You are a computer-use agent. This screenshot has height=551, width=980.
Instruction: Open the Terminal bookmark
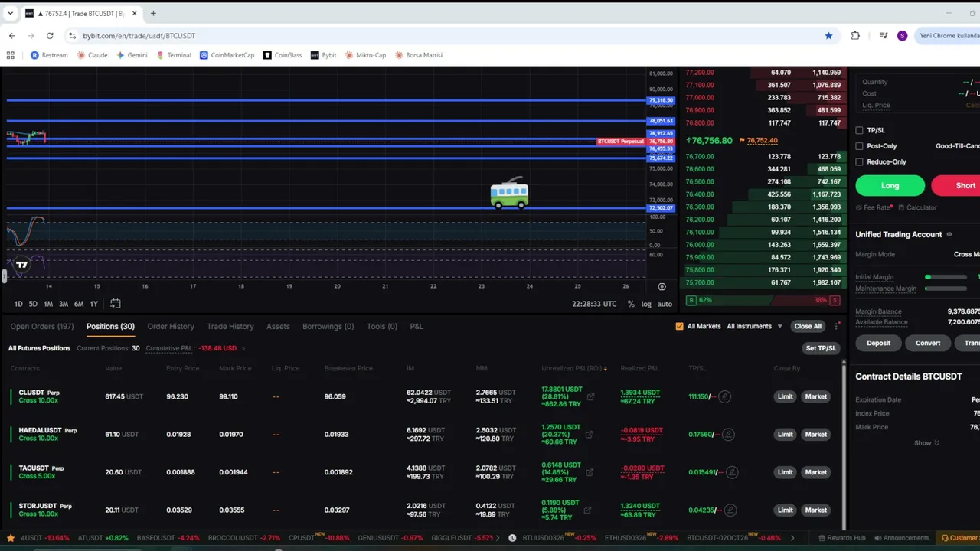174,55
